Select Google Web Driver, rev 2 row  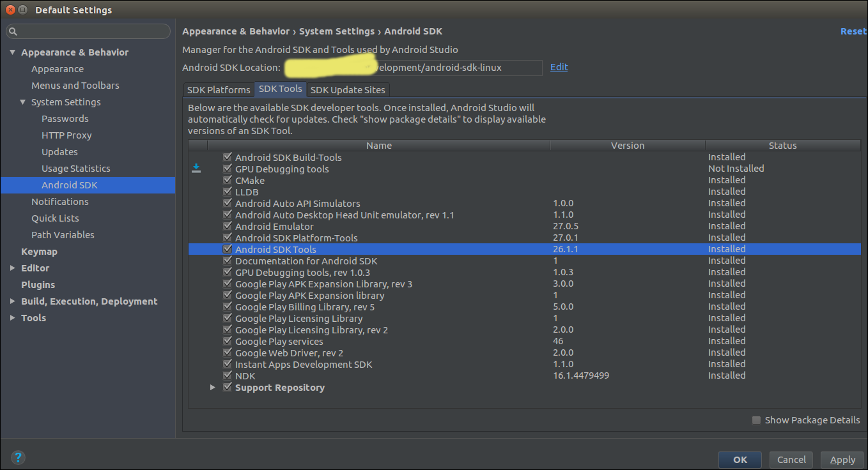point(525,352)
